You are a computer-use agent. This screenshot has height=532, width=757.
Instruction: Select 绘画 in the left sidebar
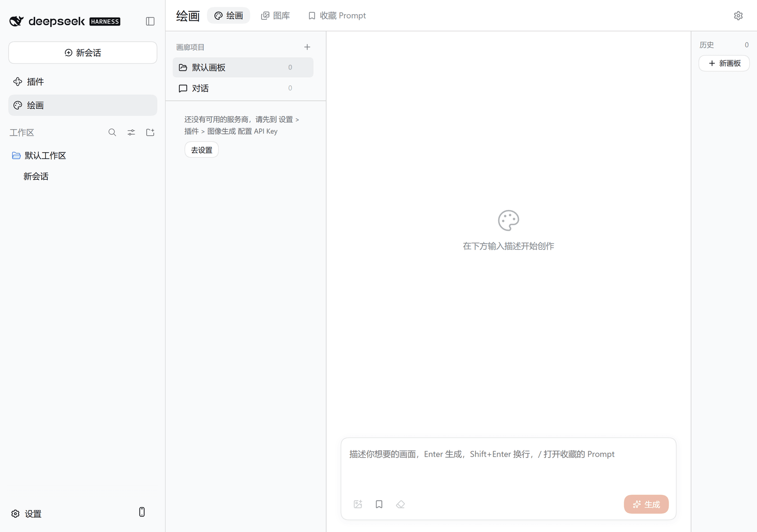(83, 105)
